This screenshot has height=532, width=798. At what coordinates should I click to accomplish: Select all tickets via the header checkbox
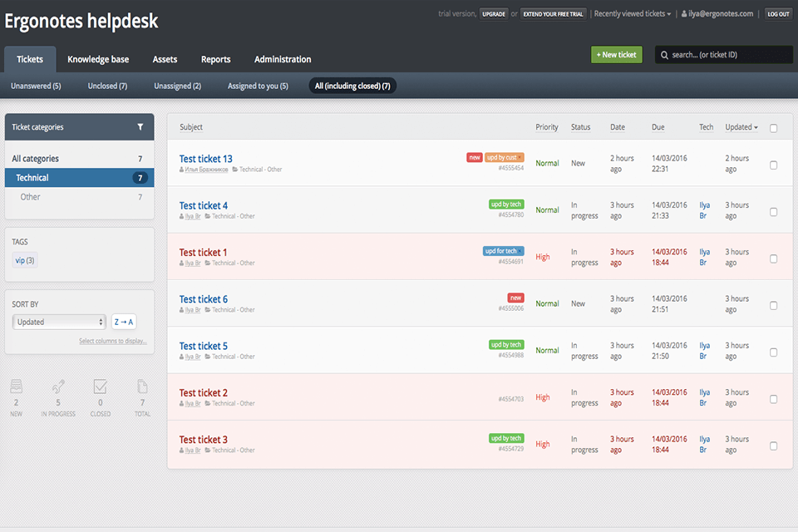[773, 127]
